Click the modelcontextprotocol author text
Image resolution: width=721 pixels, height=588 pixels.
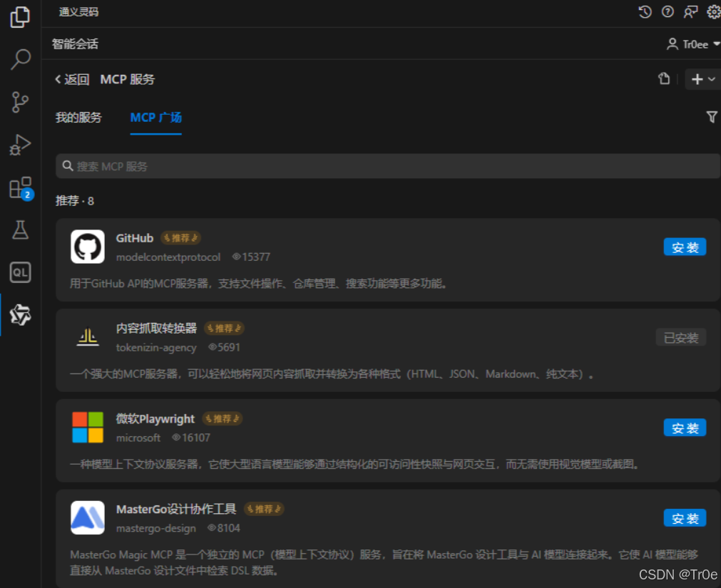pos(168,257)
